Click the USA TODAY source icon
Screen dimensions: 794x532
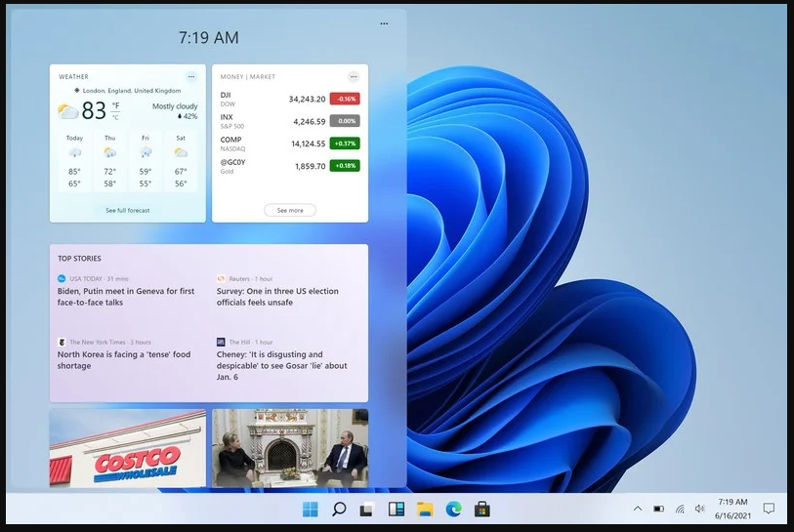[62, 278]
